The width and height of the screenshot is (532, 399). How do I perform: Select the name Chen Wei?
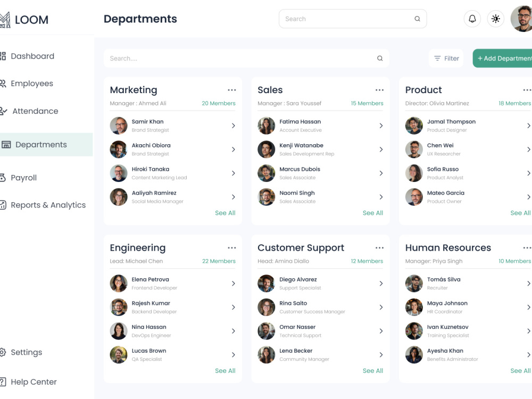pos(440,145)
